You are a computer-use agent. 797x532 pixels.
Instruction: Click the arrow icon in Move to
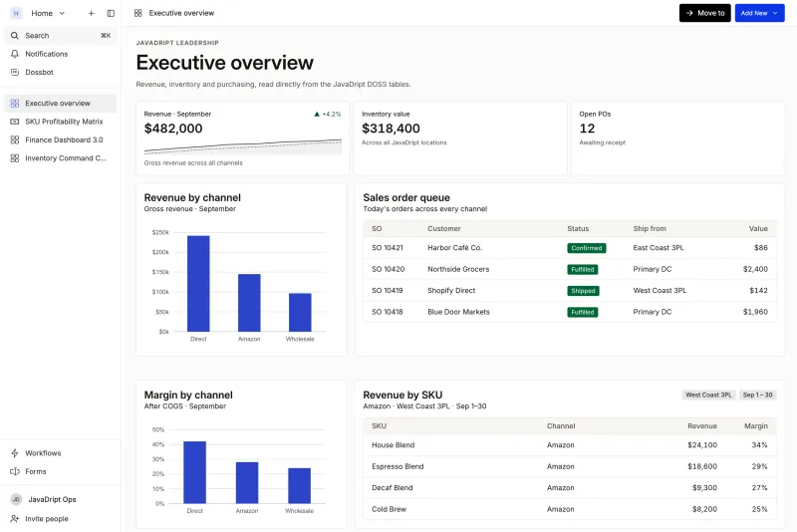689,13
